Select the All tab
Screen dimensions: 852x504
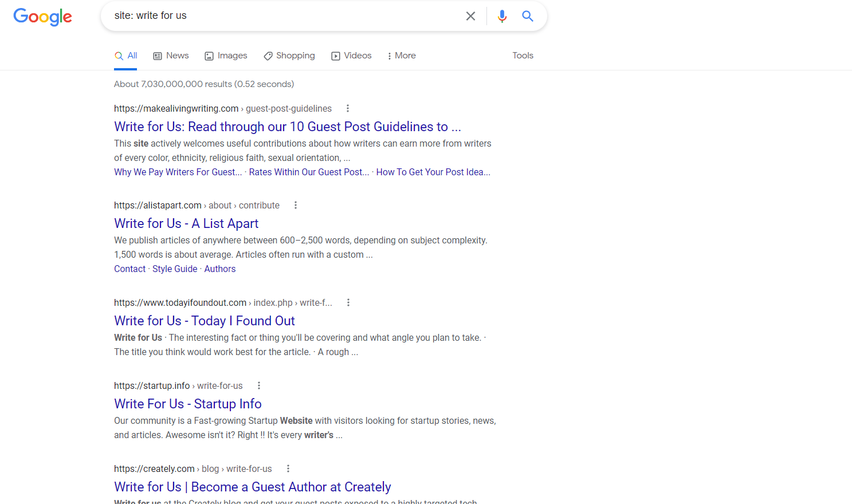(x=125, y=56)
